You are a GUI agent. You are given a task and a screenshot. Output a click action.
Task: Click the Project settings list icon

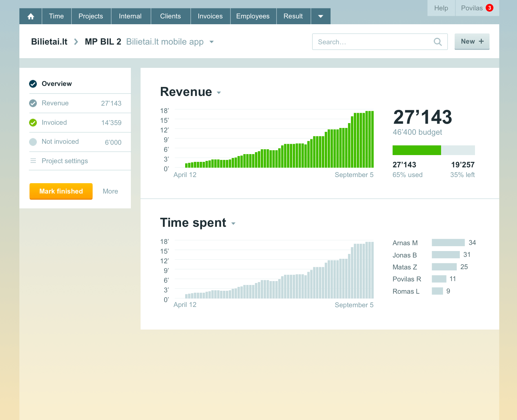(33, 161)
